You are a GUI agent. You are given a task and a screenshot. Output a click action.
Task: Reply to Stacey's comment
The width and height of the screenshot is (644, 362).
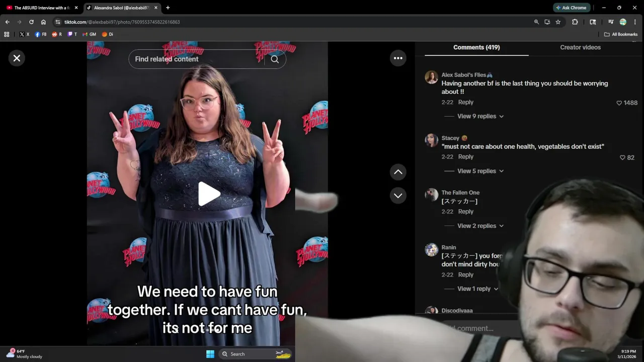click(465, 157)
